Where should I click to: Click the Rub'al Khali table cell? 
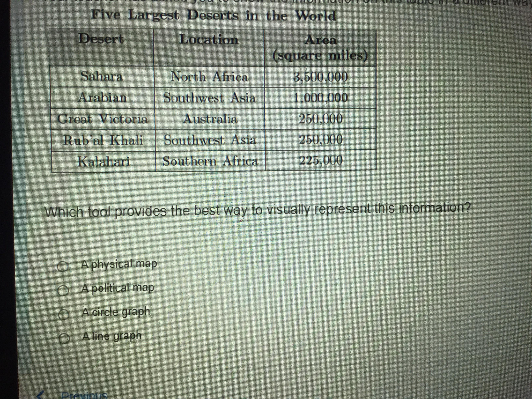point(103,140)
